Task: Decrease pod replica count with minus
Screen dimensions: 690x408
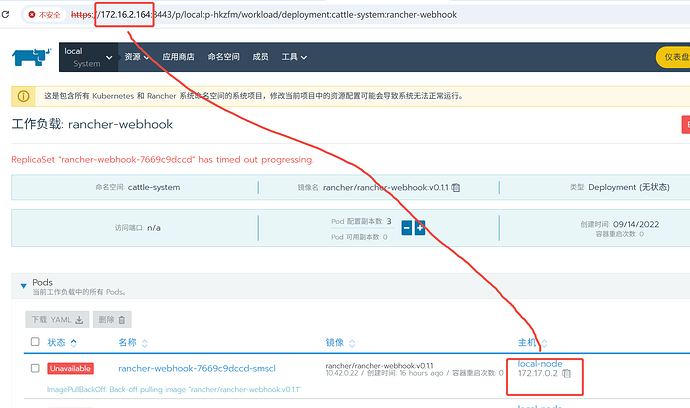Action: click(407, 227)
